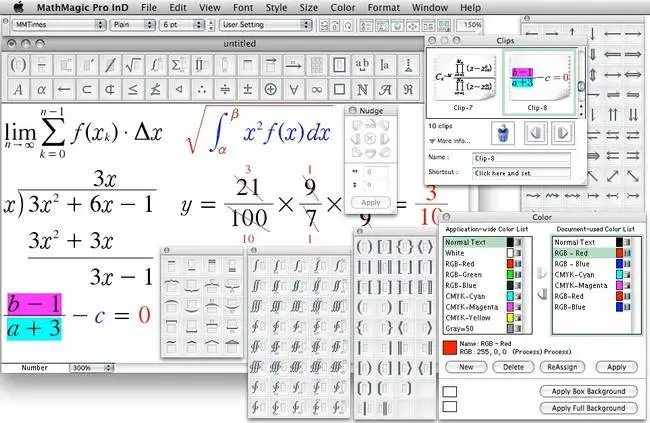Open the Window menu
The height and width of the screenshot is (423, 650).
pyautogui.click(x=430, y=7)
